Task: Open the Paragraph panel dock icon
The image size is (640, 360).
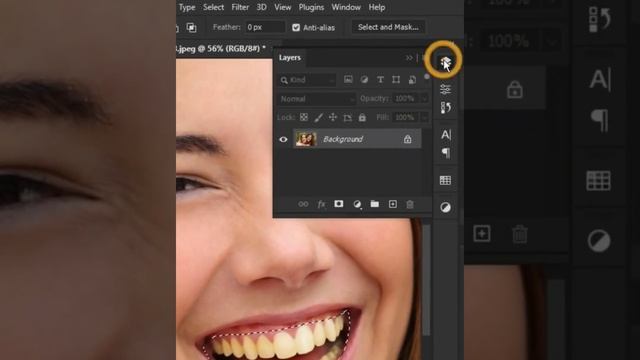Action: click(x=445, y=153)
